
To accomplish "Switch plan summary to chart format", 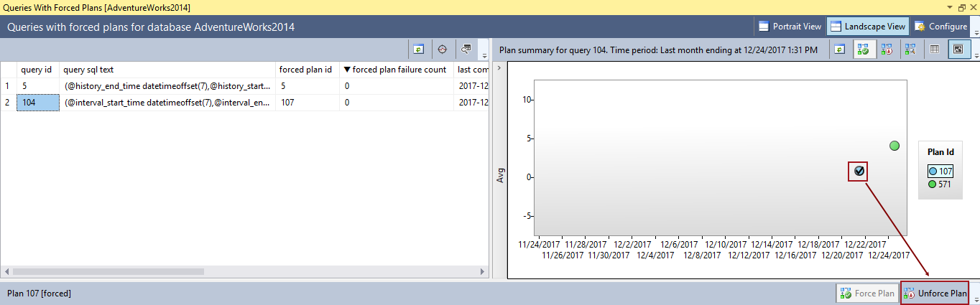I will tap(959, 49).
